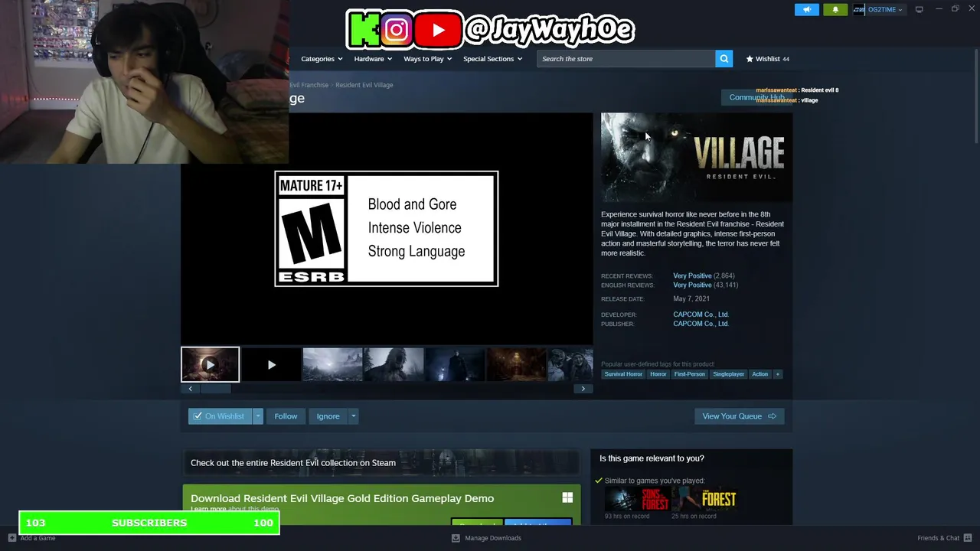
Task: Click the Add a Game plus icon
Action: click(x=11, y=538)
